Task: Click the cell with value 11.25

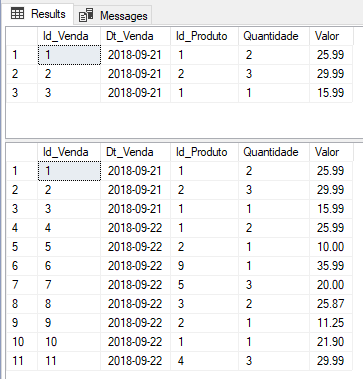Action: [331, 323]
